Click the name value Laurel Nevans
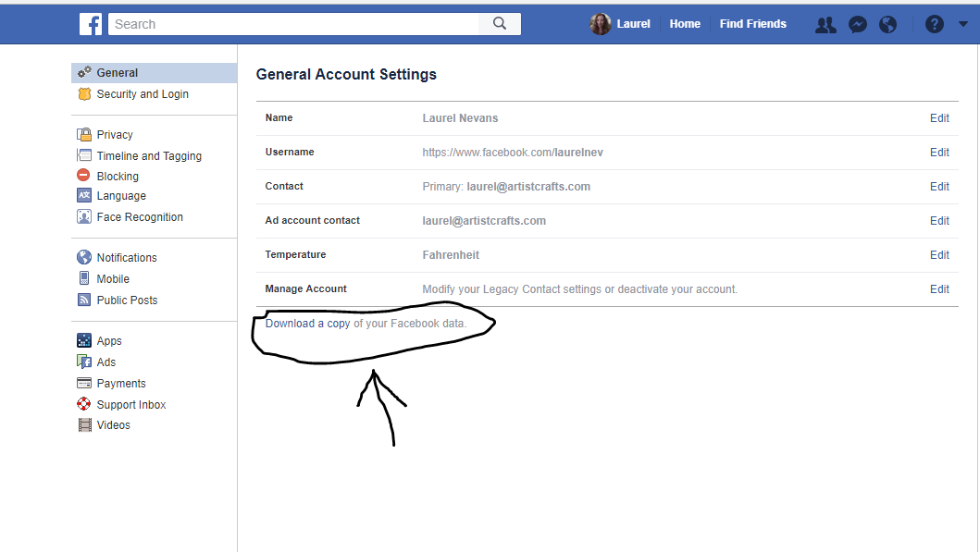Image resolution: width=980 pixels, height=552 pixels. click(460, 118)
